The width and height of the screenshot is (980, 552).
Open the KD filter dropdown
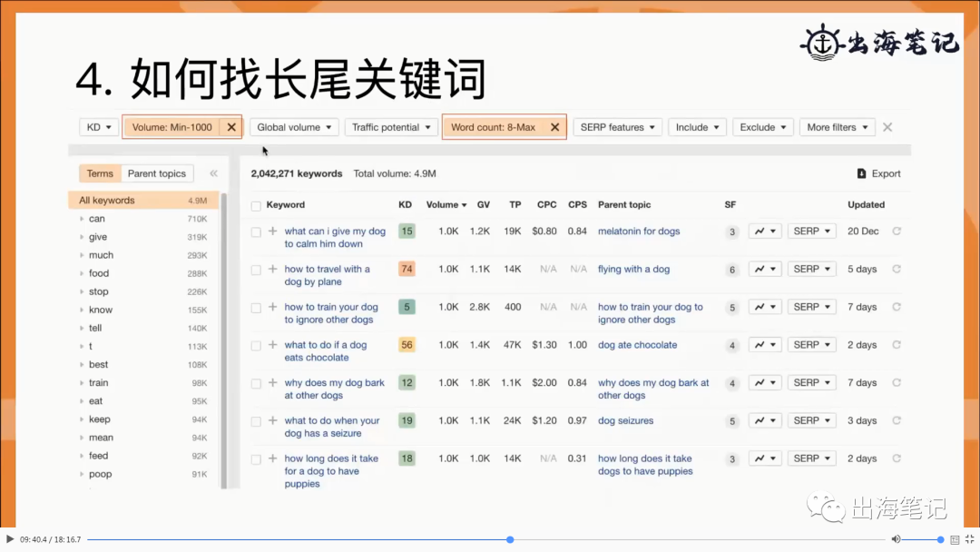(99, 127)
